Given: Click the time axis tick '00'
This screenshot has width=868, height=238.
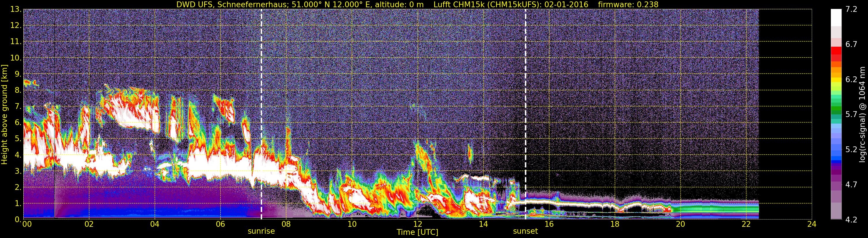Looking at the screenshot, I should (x=27, y=224).
